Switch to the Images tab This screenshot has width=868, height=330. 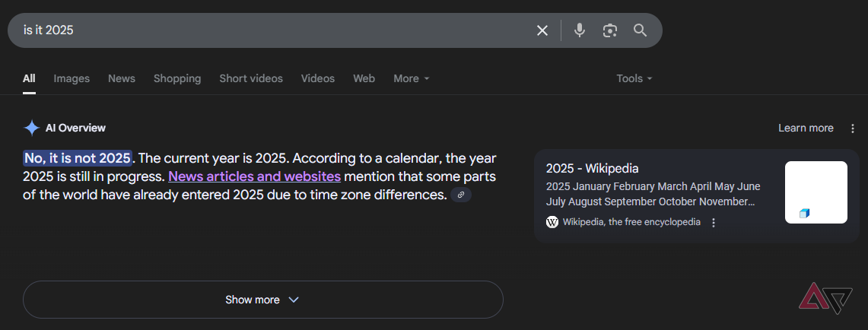[x=72, y=78]
